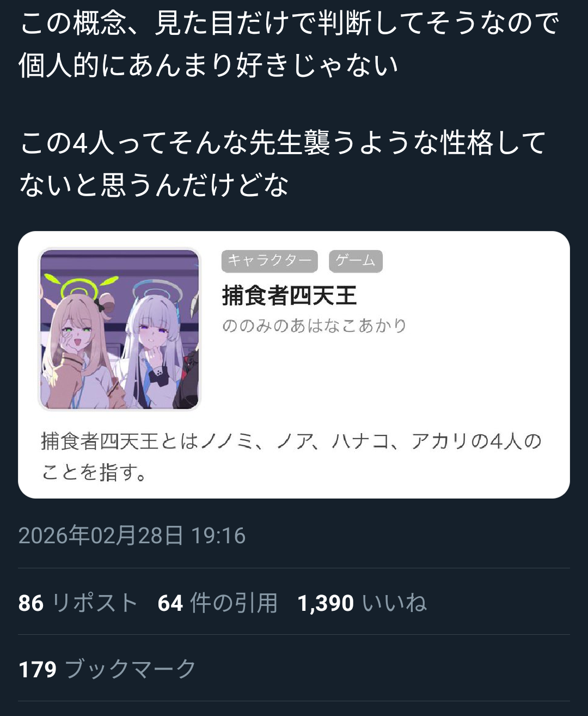
Task: View the 86 リポスト list
Action: 78,603
